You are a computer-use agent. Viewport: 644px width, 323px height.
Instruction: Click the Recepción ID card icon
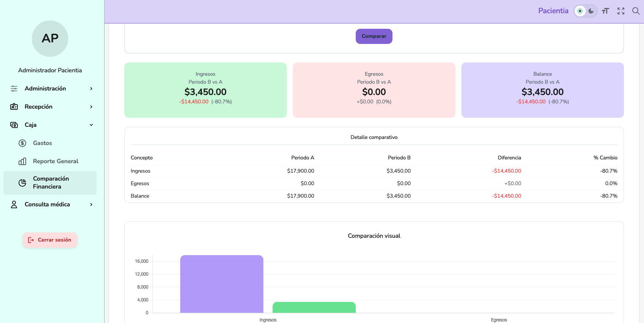click(14, 107)
